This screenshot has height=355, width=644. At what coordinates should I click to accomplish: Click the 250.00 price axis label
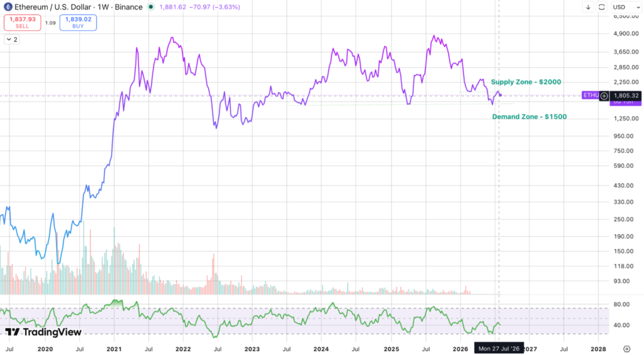(624, 219)
